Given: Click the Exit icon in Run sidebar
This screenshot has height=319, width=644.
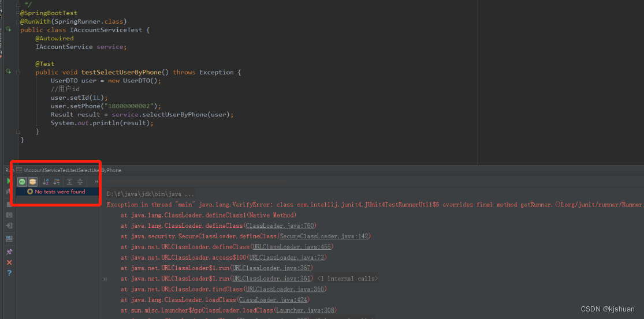Looking at the screenshot, I should click(x=9, y=226).
